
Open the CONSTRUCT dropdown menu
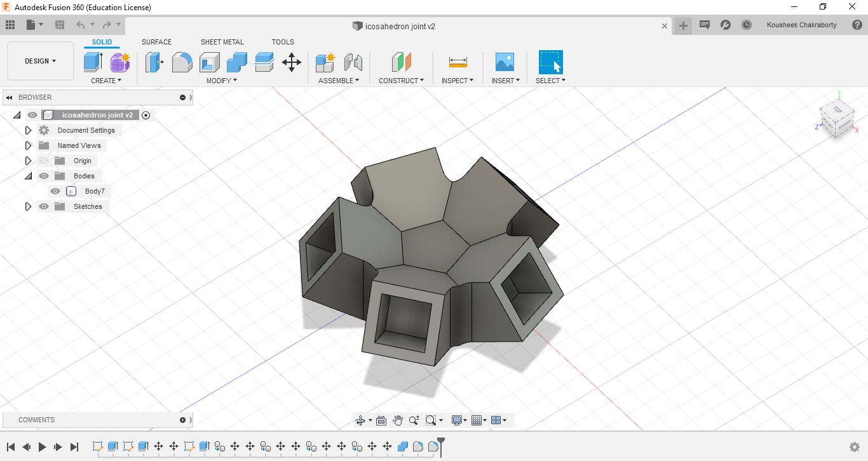point(401,81)
